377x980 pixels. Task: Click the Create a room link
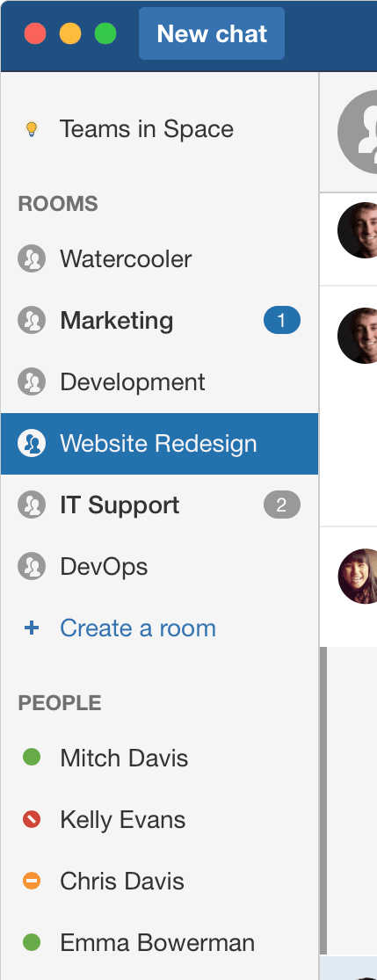(x=138, y=628)
